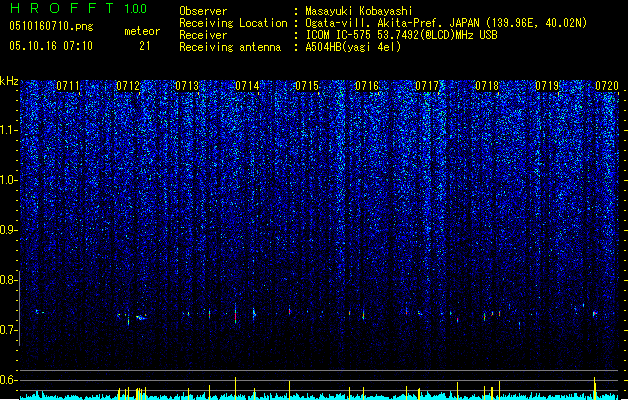Click the 0711 time marker
The width and height of the screenshot is (629, 400).
(68, 86)
